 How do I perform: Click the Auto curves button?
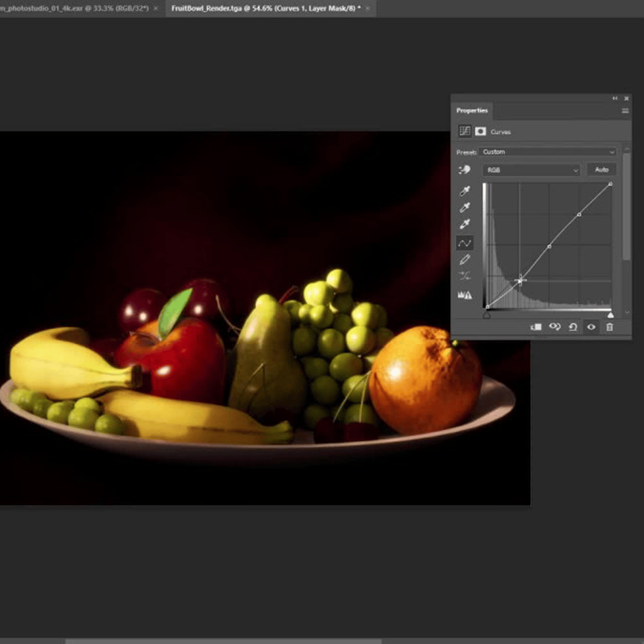coord(602,170)
